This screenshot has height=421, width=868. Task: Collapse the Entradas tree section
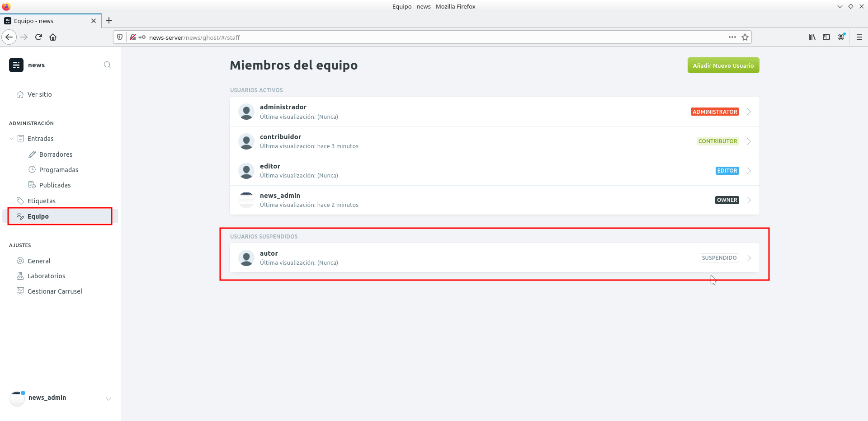tap(12, 139)
